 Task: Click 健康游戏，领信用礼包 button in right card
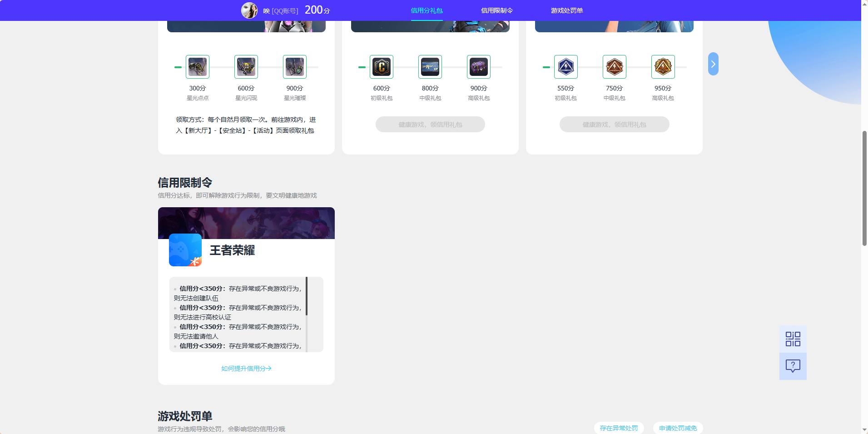pos(615,125)
